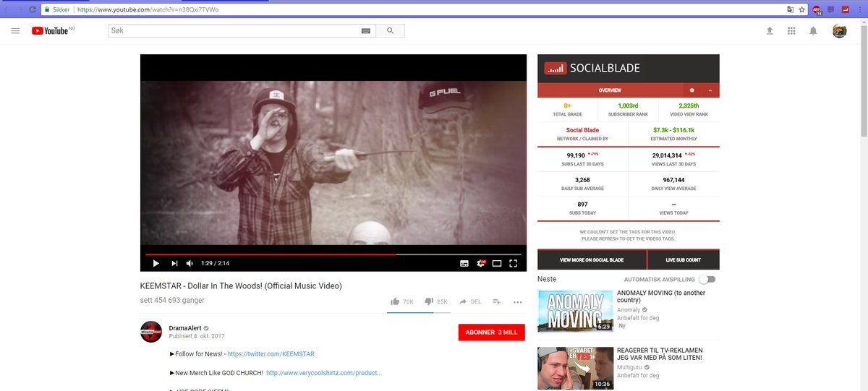Mute the video volume

click(x=190, y=263)
